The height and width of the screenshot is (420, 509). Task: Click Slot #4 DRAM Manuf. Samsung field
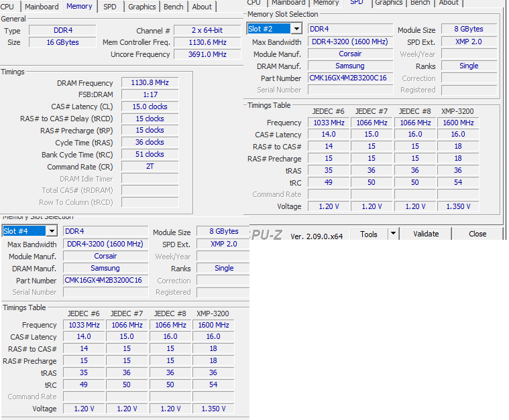click(105, 268)
